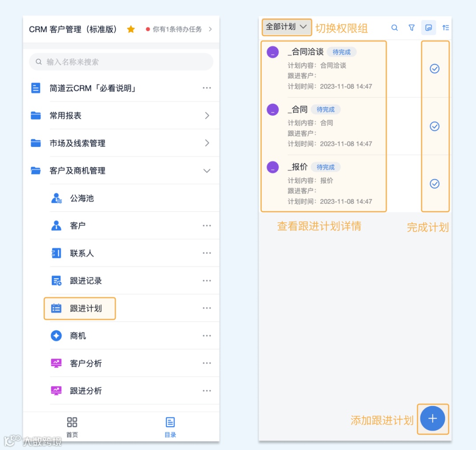This screenshot has height=450, width=476.
Task: Open more options for 跟进分析
Action: point(207,391)
